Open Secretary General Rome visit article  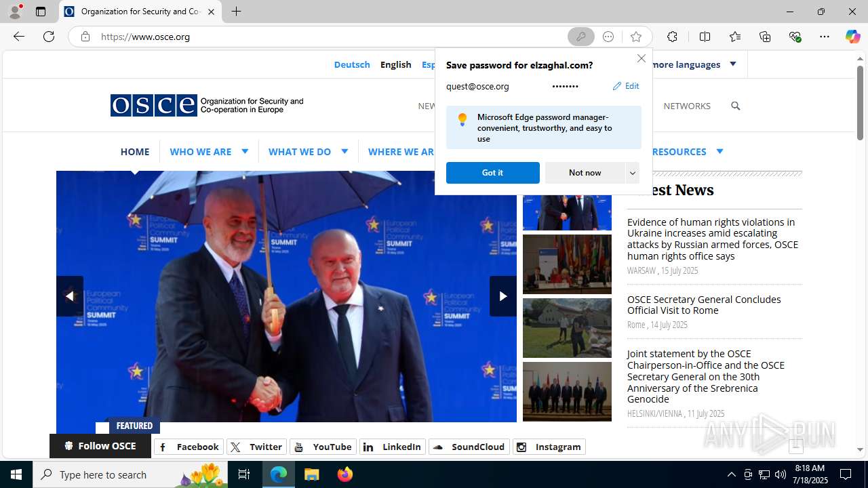click(x=704, y=305)
